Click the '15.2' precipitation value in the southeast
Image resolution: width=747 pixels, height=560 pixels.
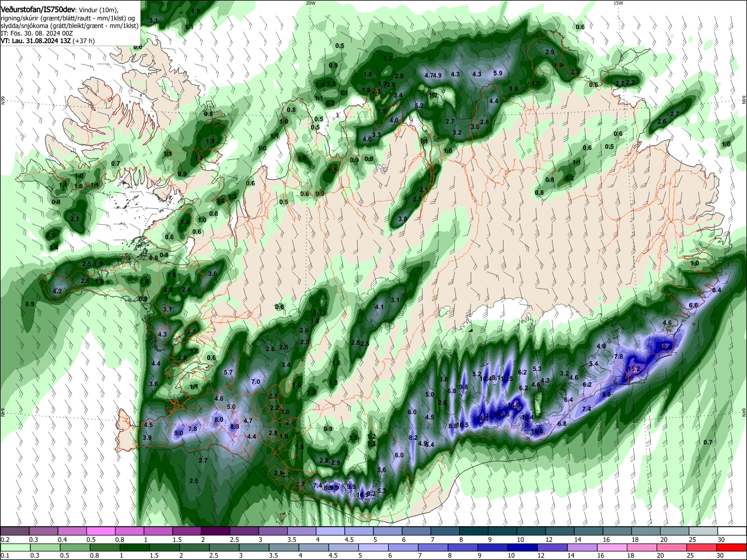634,369
